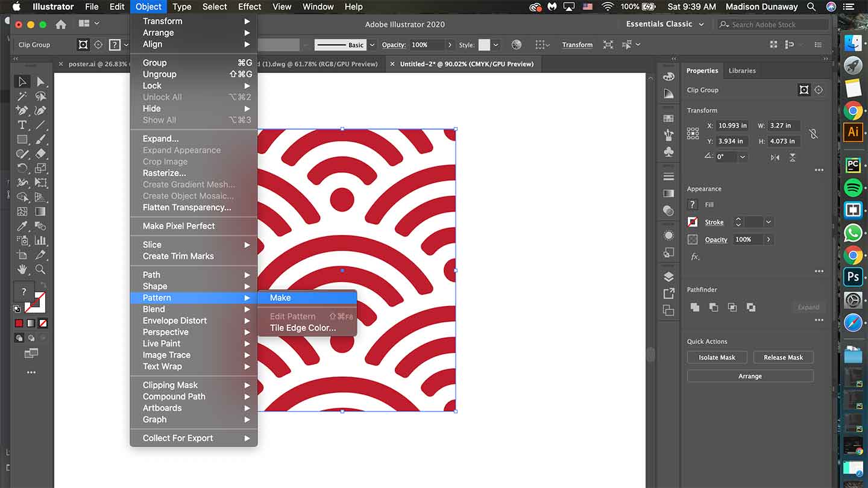Show more Transform options ellipsis
Viewport: 868px width, 488px height.
click(x=819, y=170)
